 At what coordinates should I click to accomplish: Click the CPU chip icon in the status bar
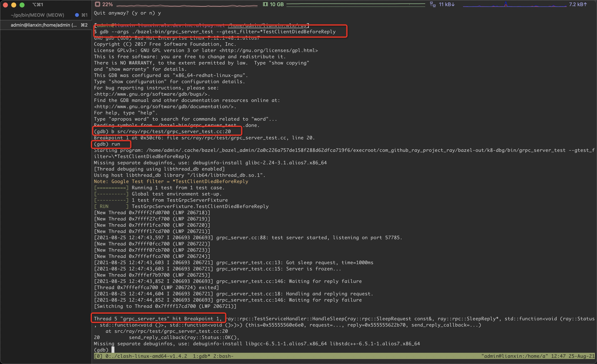coord(97,4)
